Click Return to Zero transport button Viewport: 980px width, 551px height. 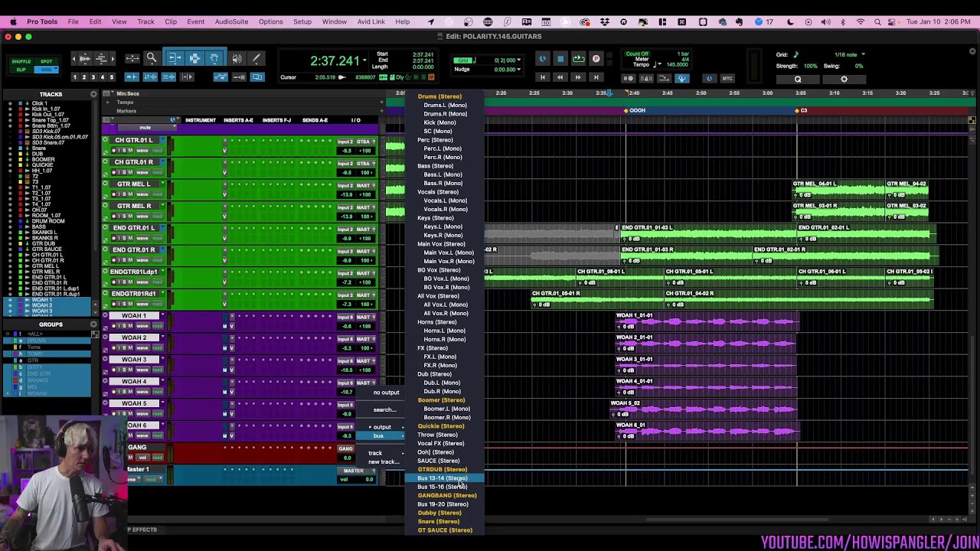[x=542, y=77]
